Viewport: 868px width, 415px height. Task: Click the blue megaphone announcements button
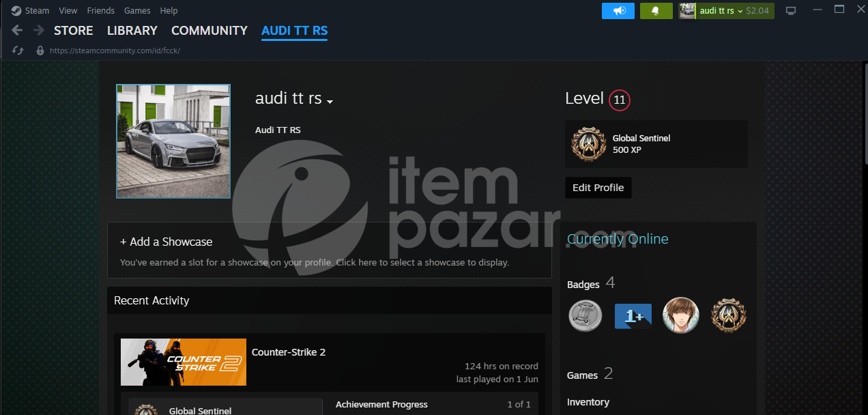pos(618,11)
